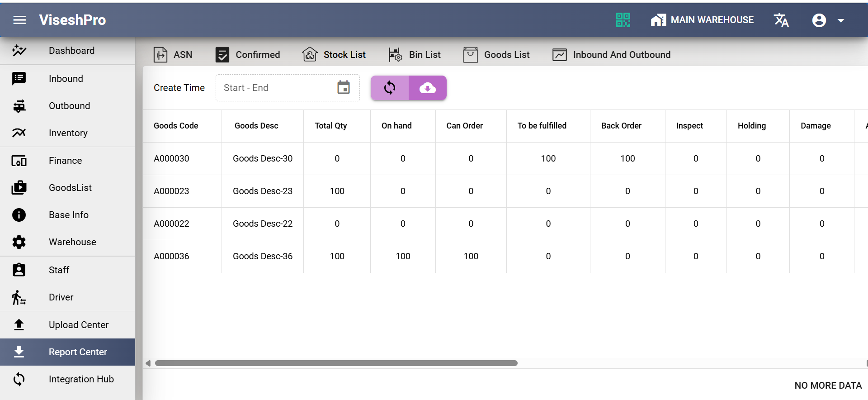
Task: Click the refresh button beside the date field
Action: pyautogui.click(x=390, y=88)
